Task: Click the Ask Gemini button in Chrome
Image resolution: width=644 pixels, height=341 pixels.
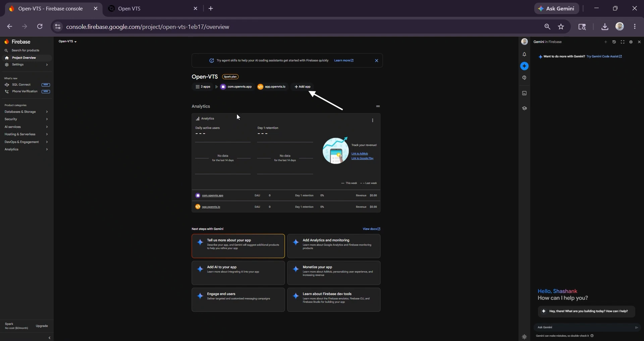Action: pos(557,9)
